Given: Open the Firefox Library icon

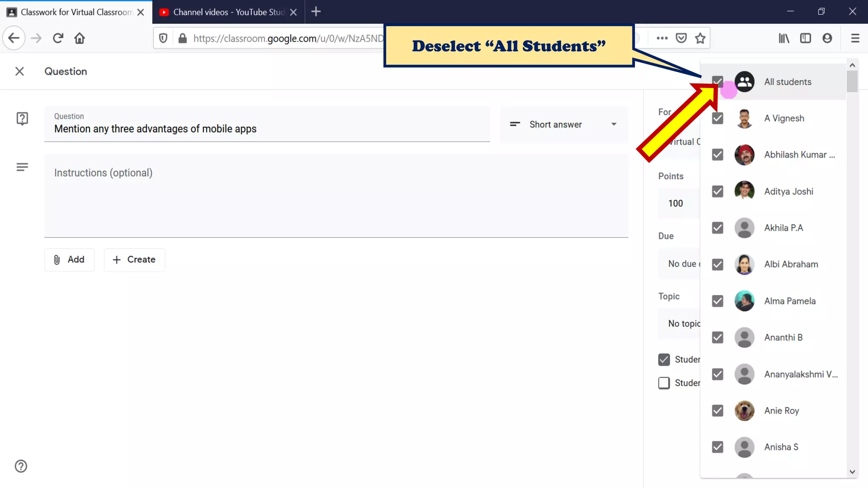Looking at the screenshot, I should (784, 38).
